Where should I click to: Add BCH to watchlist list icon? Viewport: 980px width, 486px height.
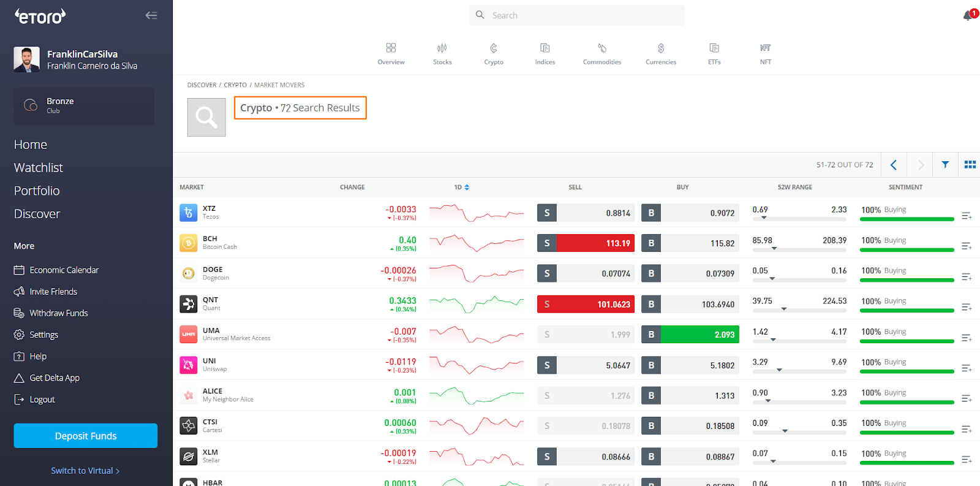point(967,246)
